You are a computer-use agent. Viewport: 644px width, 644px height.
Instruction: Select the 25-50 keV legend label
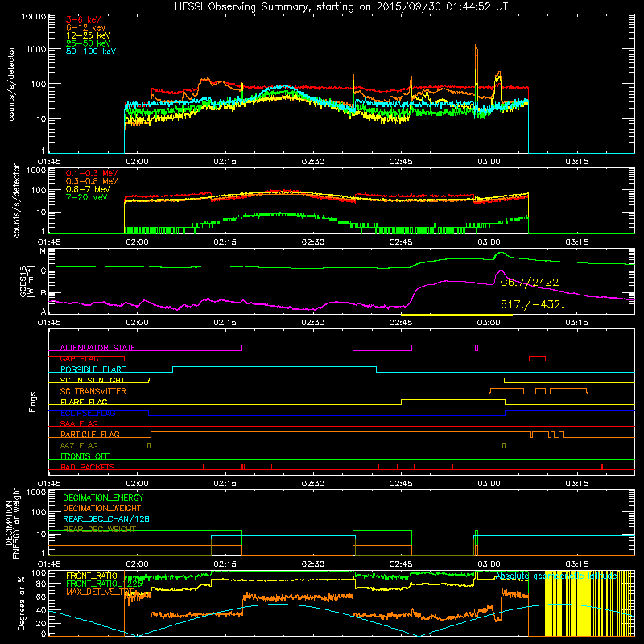pos(89,43)
